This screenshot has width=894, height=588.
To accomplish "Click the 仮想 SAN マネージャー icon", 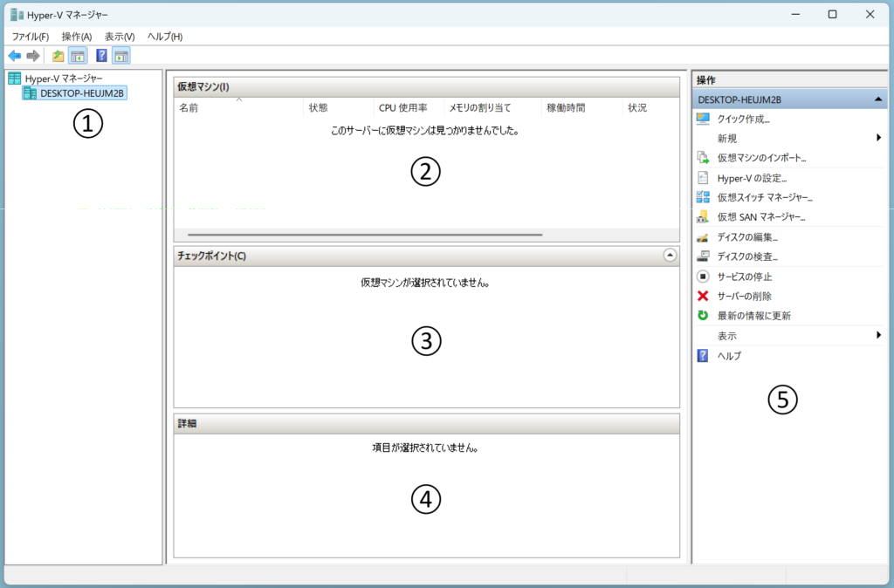I will pos(703,216).
